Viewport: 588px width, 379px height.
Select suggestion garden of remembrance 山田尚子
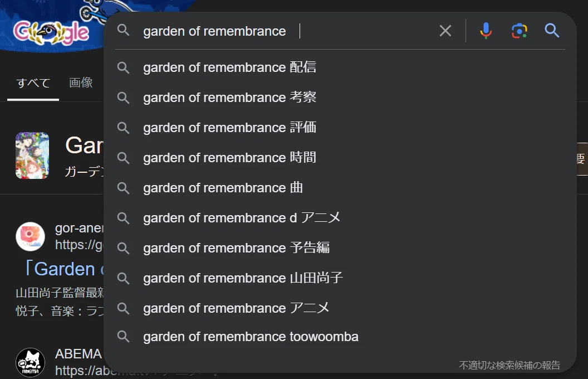click(340, 278)
